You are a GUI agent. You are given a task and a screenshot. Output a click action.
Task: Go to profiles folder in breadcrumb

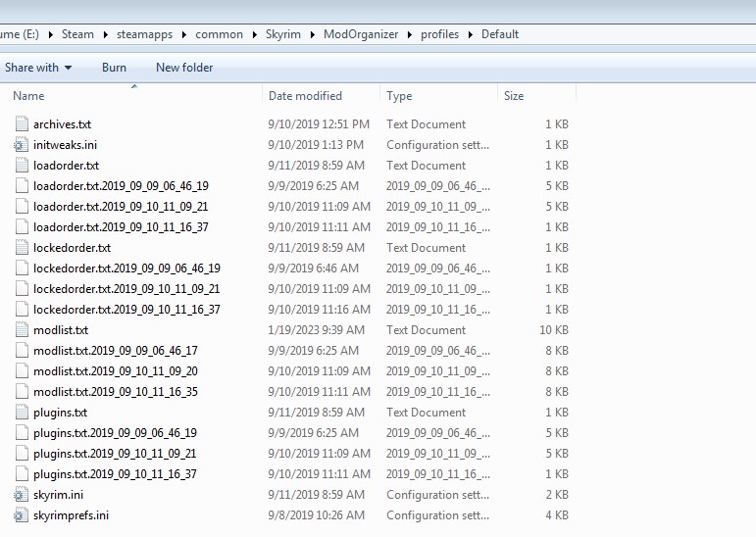pos(439,34)
